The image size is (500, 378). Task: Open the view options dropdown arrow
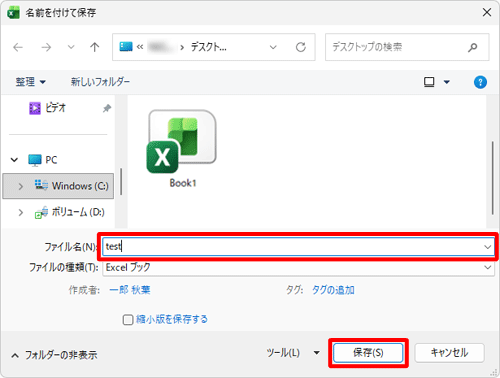click(447, 82)
